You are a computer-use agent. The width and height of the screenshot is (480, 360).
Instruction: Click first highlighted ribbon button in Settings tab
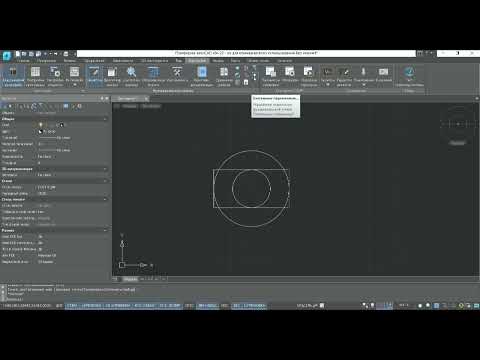(13, 76)
